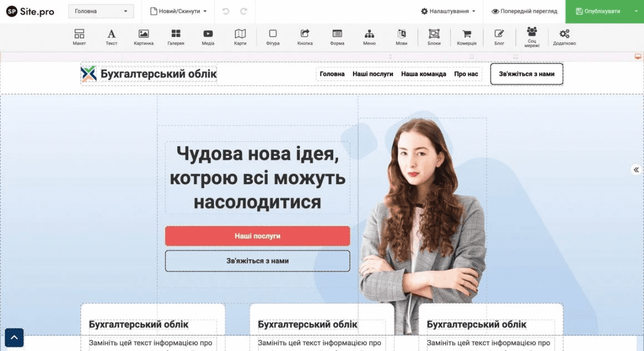Insert a Форма form element
Viewport: 644px width, 351px height.
(x=337, y=37)
